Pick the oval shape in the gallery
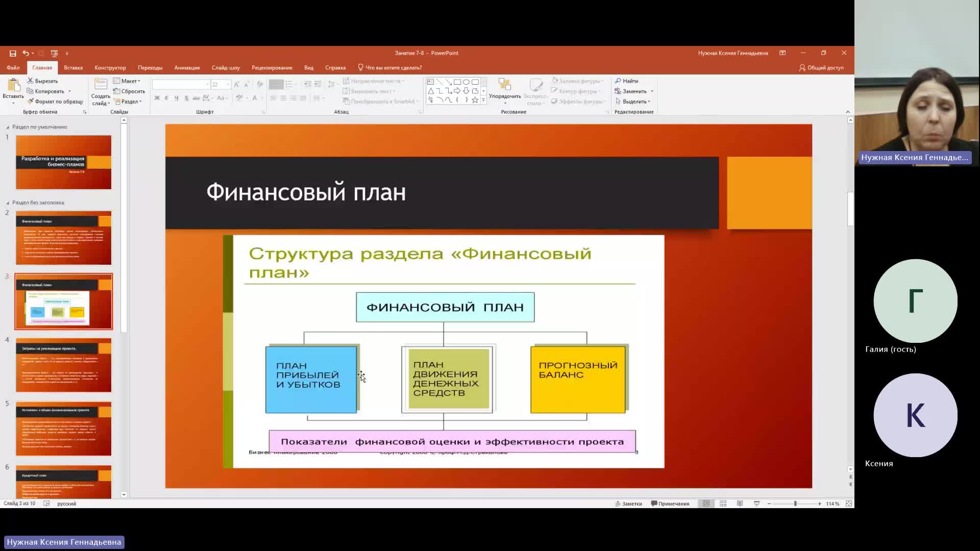This screenshot has height=551, width=980. tap(466, 82)
